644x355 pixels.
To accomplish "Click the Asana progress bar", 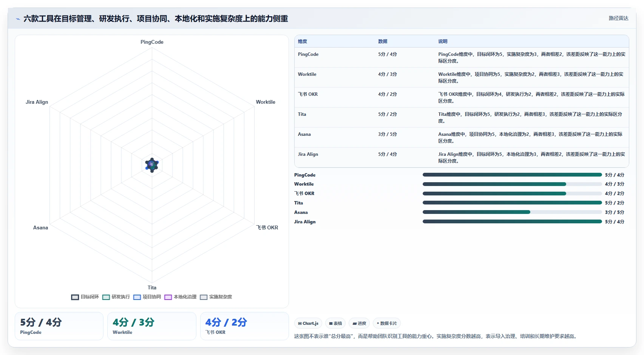I will 512,212.
